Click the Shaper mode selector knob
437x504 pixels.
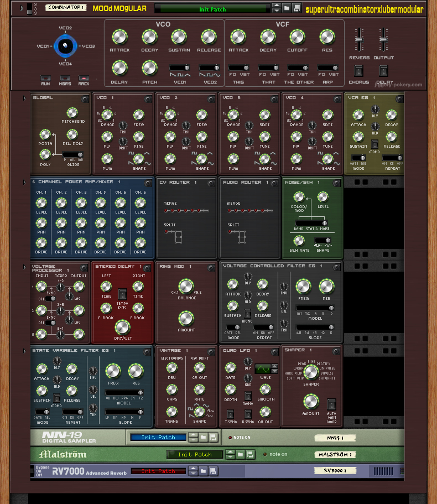pyautogui.click(x=311, y=372)
